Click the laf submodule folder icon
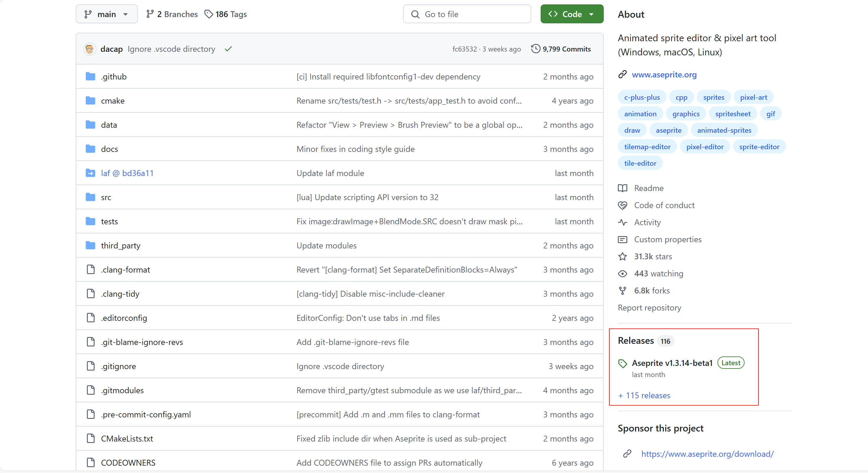 click(90, 173)
